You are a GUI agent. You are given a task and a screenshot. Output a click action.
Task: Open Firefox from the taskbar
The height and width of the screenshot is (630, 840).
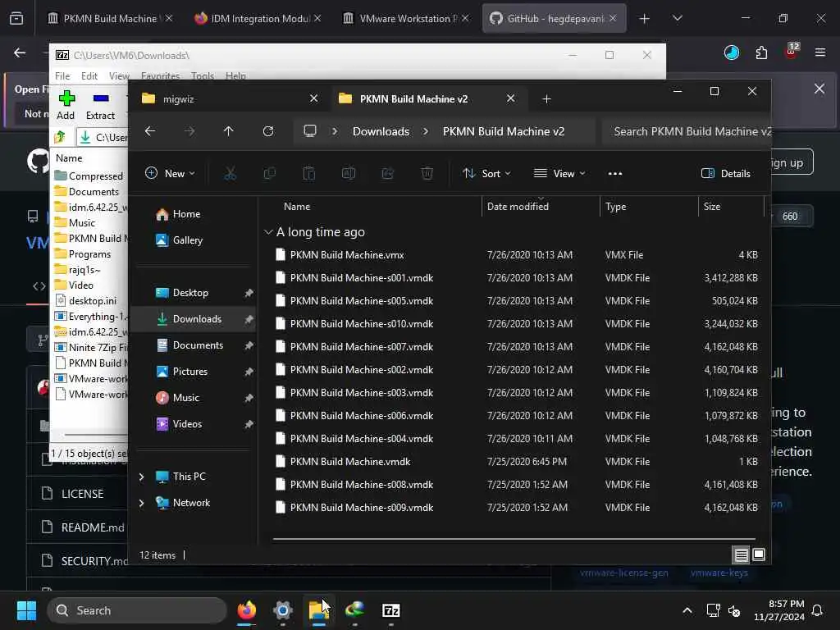[x=247, y=610]
